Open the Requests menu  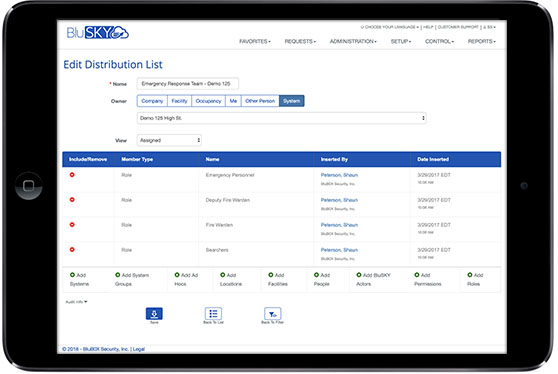300,41
